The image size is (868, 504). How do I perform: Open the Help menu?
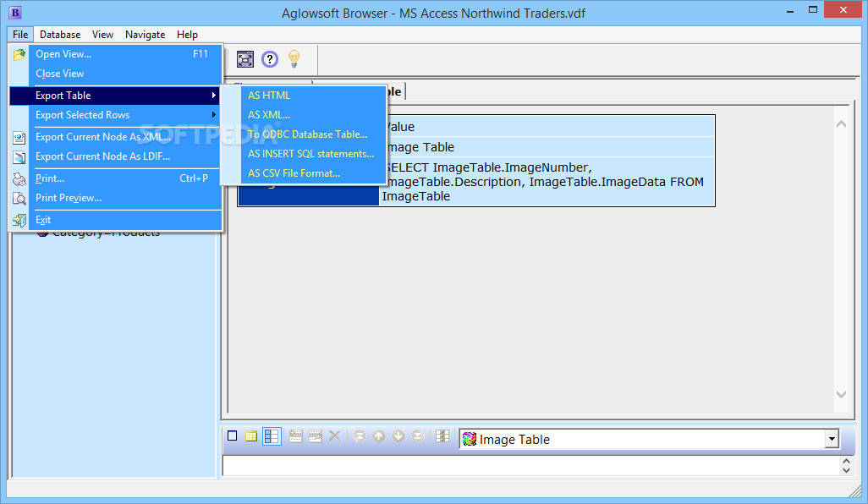(x=187, y=35)
